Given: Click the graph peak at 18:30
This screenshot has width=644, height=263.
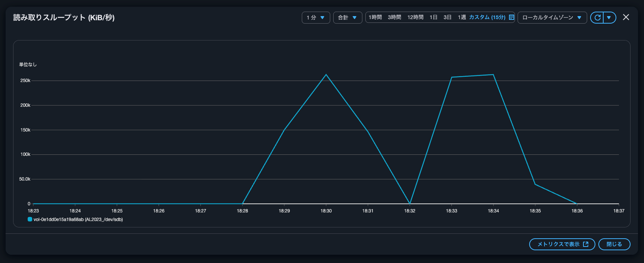Looking at the screenshot, I should point(326,75).
